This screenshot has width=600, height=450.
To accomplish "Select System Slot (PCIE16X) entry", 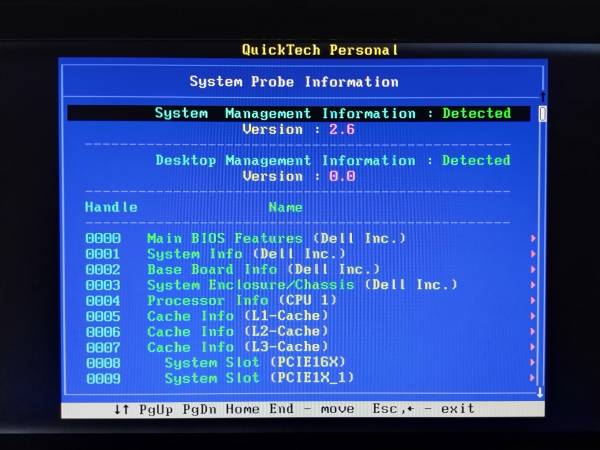I will click(x=255, y=362).
